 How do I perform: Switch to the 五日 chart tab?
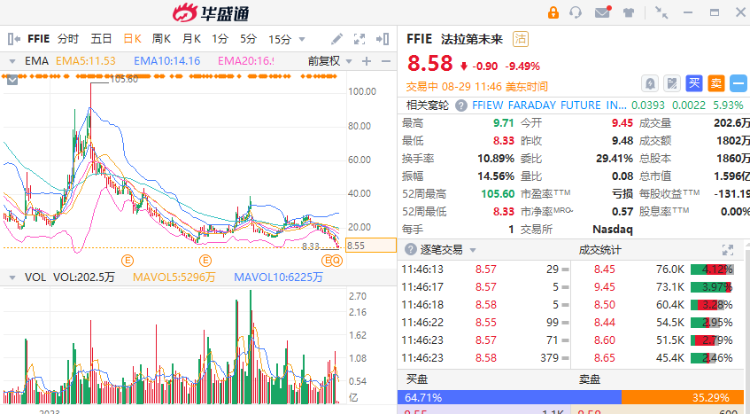pos(101,39)
